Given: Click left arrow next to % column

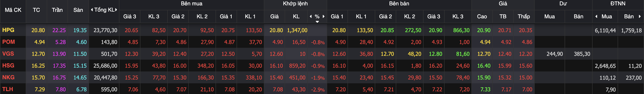Looking at the screenshot, I should tap(311, 17).
